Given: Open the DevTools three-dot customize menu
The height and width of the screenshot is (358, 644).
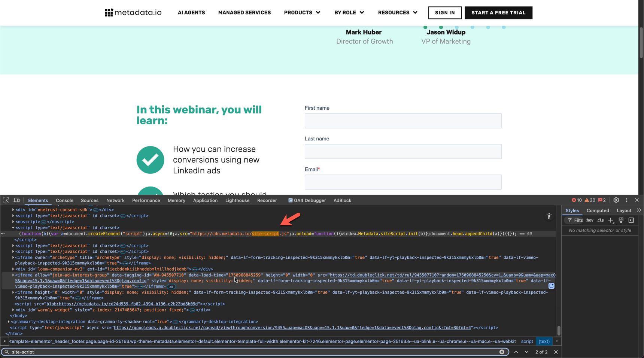Looking at the screenshot, I should pos(626,200).
